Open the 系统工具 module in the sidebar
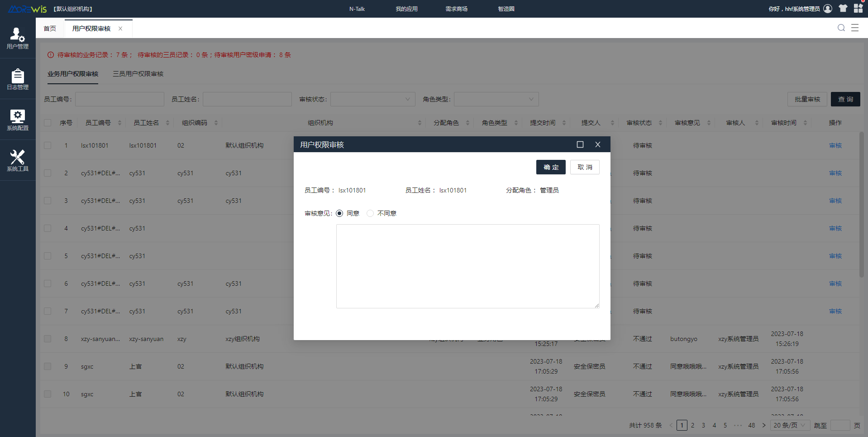 (x=17, y=159)
